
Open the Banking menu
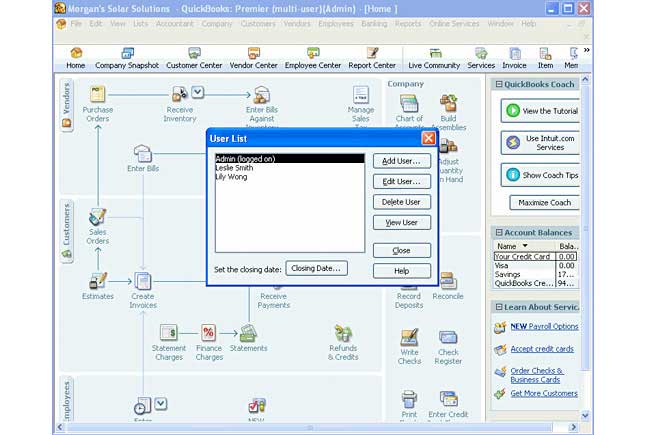tap(372, 23)
